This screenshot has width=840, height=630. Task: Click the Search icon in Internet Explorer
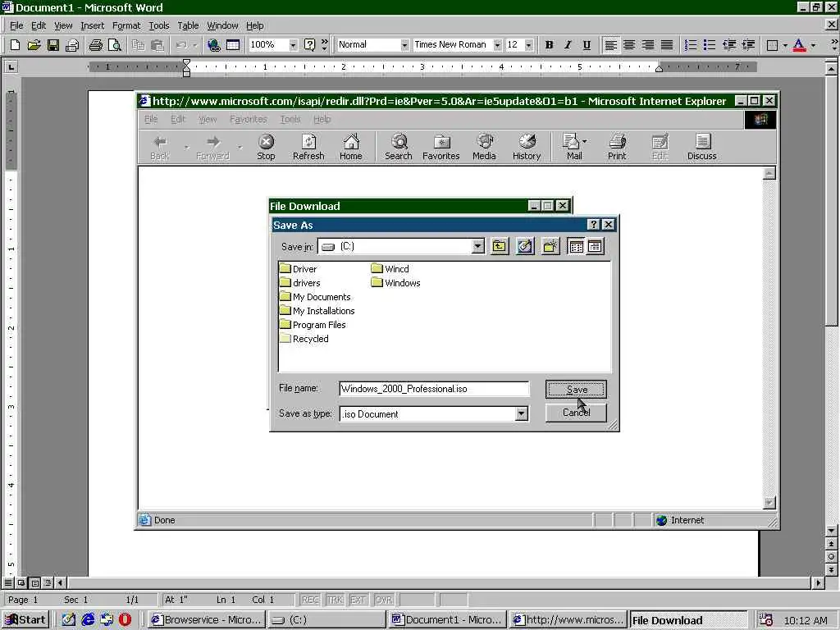(399, 148)
